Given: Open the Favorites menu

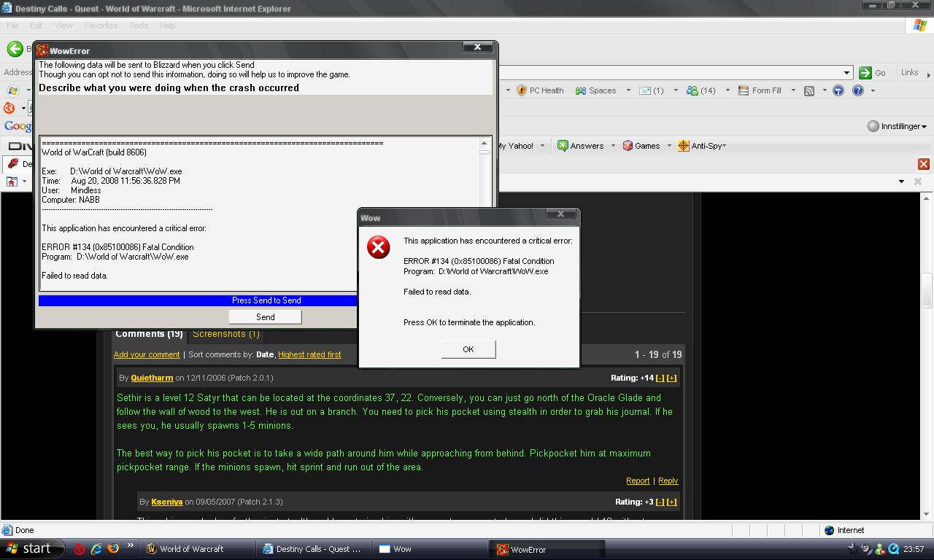Looking at the screenshot, I should pos(101,26).
